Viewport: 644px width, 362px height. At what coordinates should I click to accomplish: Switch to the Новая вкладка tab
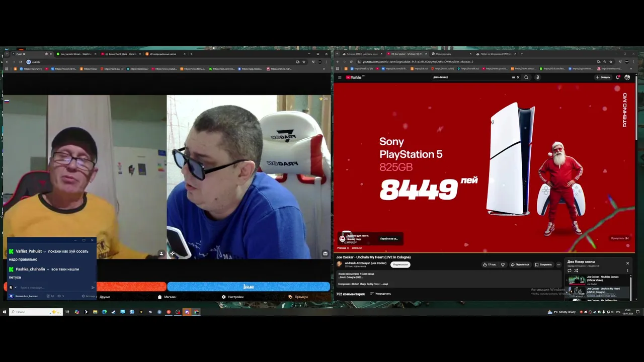(x=451, y=54)
